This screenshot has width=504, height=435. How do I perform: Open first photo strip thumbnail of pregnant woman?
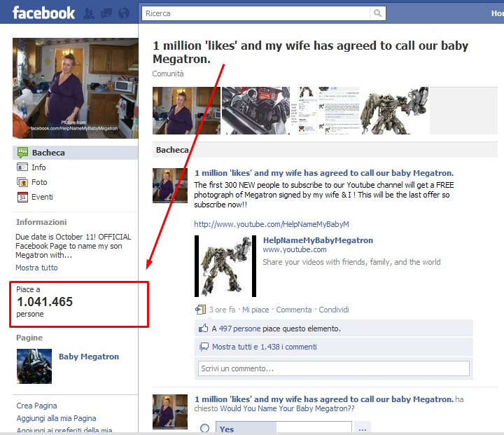tap(186, 111)
